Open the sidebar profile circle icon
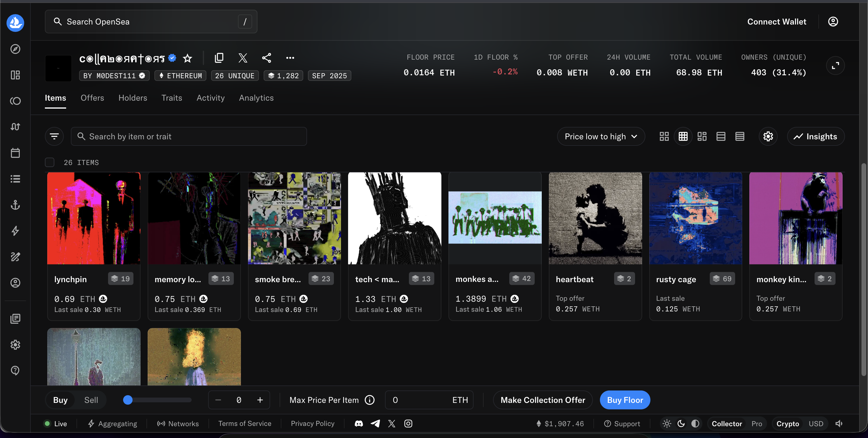Viewport: 868px width, 438px height. pyautogui.click(x=15, y=283)
